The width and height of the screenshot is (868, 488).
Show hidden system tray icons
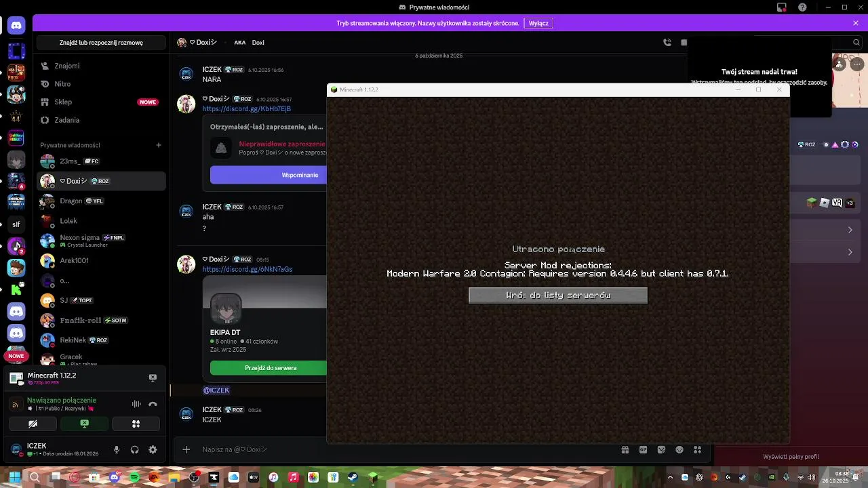pyautogui.click(x=670, y=478)
